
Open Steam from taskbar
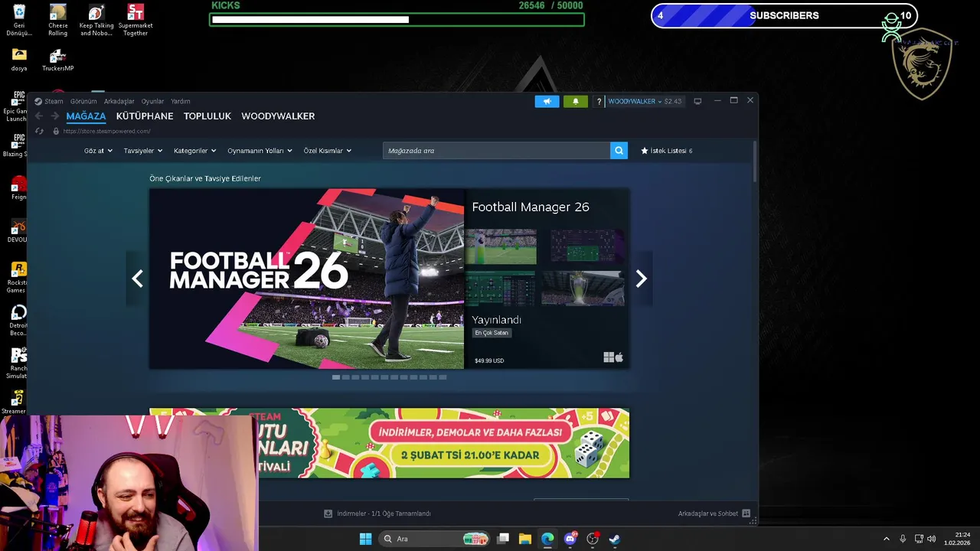pyautogui.click(x=614, y=539)
